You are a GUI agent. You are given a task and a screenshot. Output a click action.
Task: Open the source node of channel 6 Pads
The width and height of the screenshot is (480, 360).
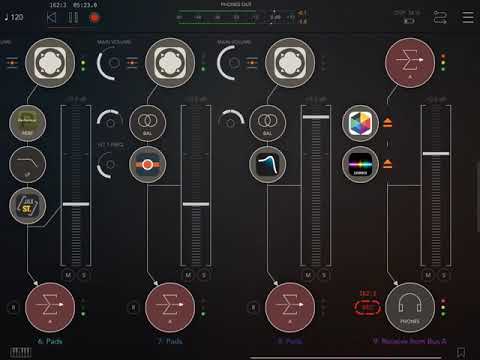50,63
